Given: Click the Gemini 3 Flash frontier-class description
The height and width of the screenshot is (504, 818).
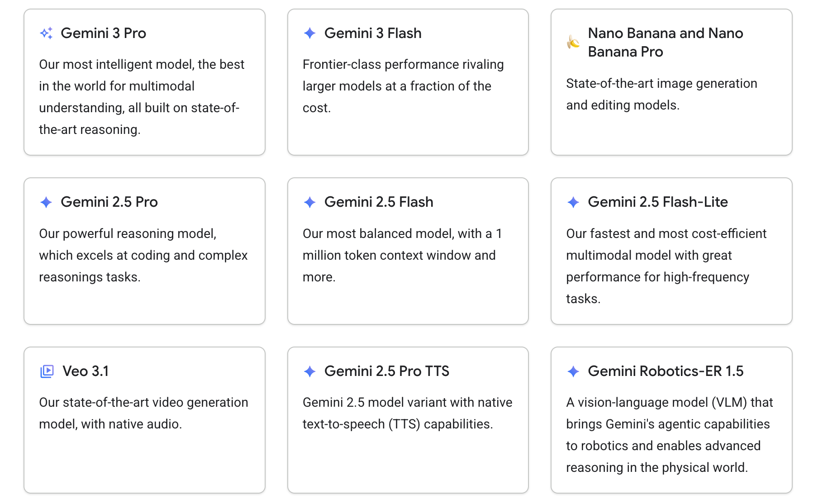Looking at the screenshot, I should 403,86.
